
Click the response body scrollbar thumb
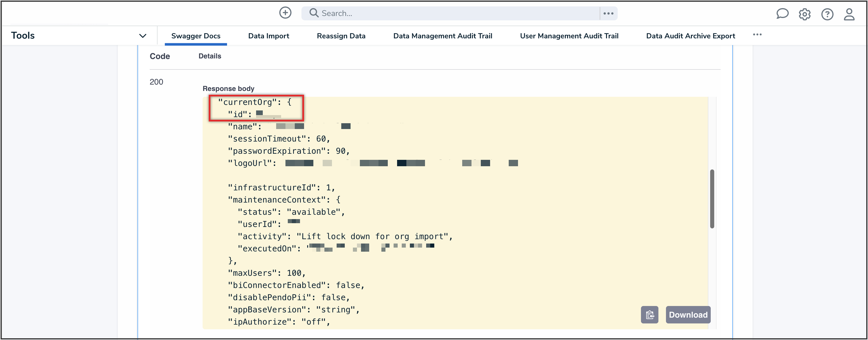(x=712, y=199)
